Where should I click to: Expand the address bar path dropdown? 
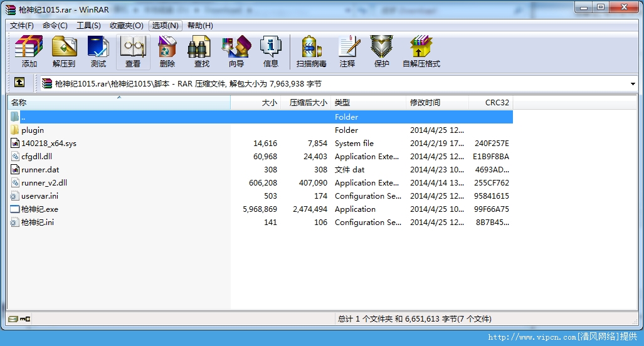click(633, 84)
